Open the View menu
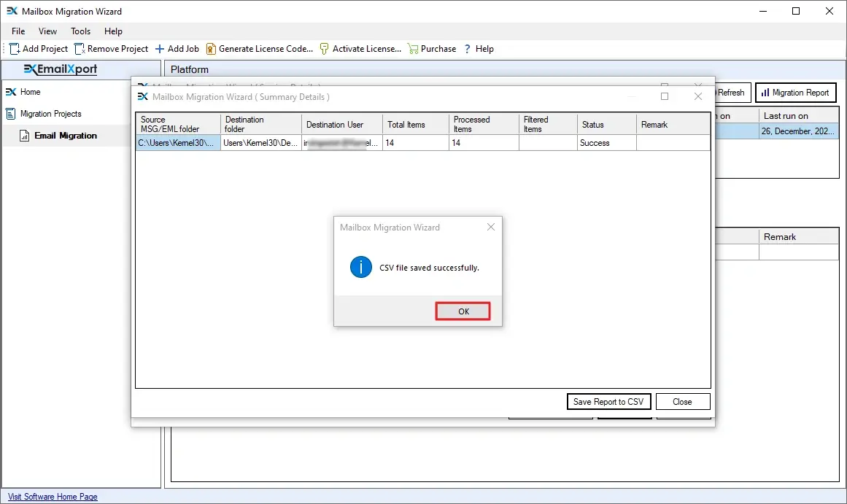The width and height of the screenshot is (847, 504). [x=47, y=31]
